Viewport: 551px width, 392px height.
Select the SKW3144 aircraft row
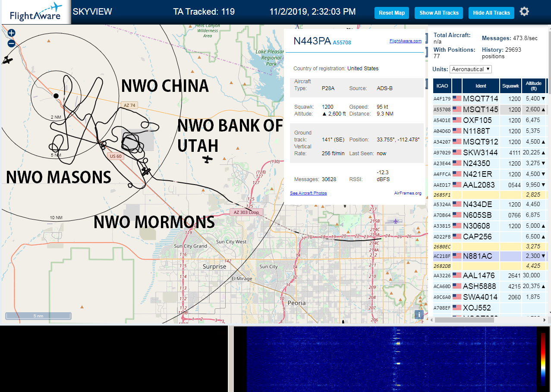(490, 153)
